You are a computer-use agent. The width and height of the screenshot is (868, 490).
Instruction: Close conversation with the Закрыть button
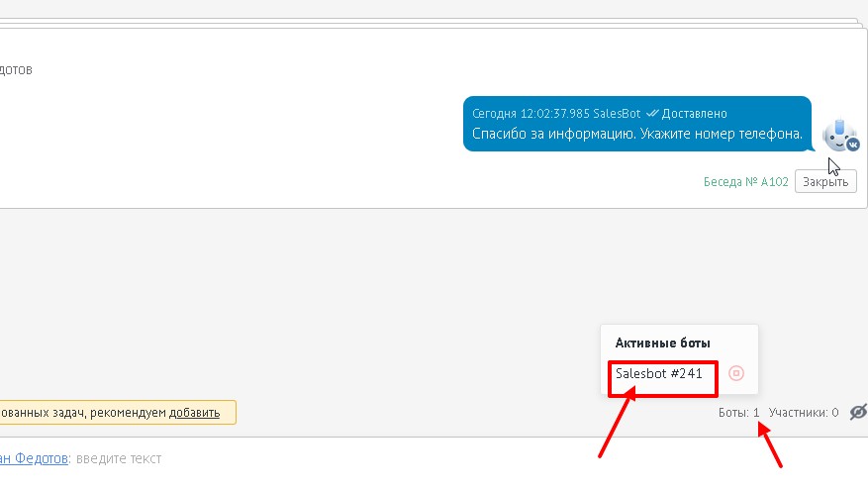point(825,181)
